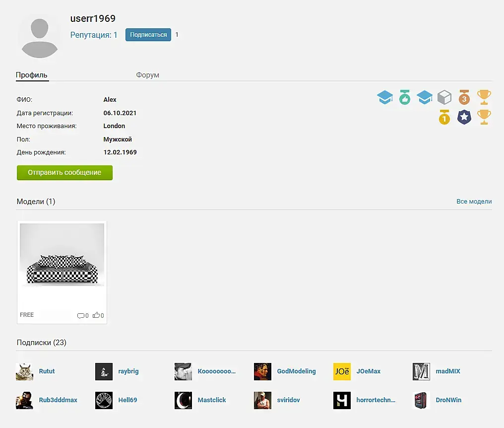Open the Все модели link

click(474, 202)
